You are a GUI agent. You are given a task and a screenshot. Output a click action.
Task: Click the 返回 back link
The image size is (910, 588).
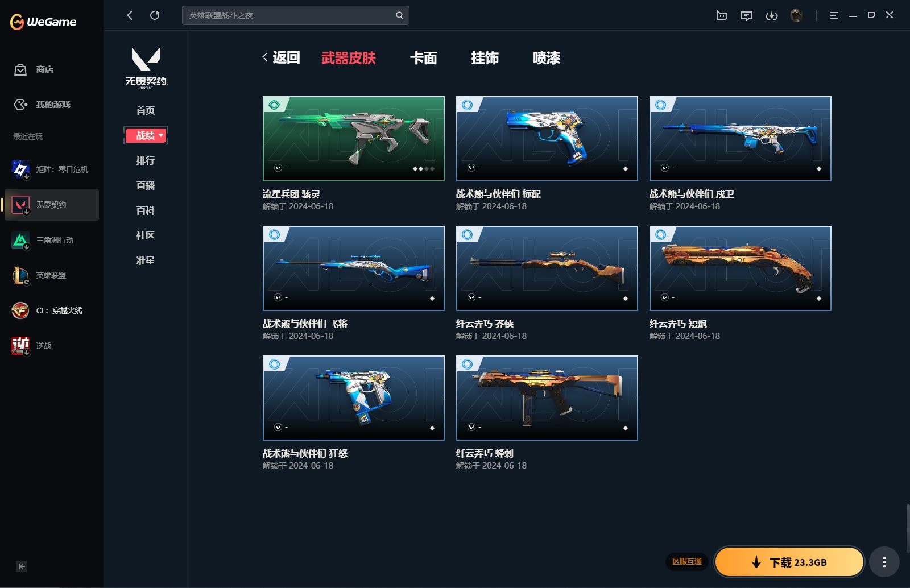[x=281, y=57]
